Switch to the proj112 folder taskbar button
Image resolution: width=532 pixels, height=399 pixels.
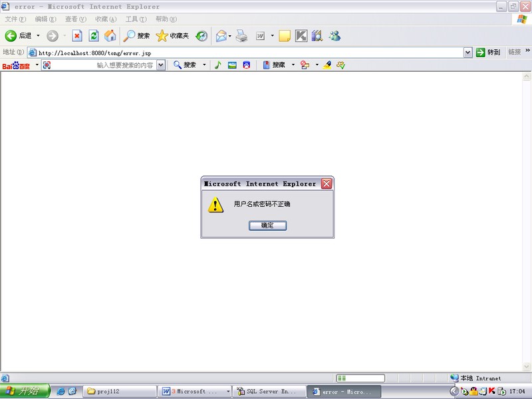coord(120,391)
